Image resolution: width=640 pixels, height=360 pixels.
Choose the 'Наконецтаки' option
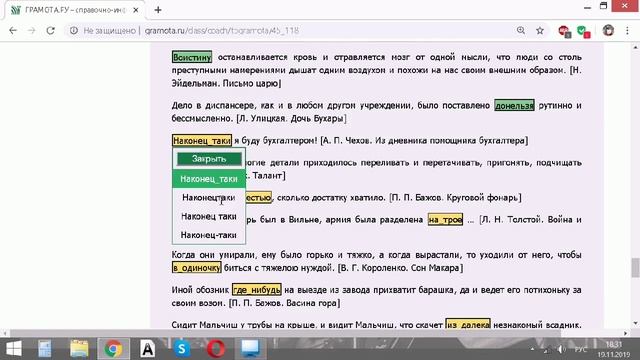coord(209,198)
